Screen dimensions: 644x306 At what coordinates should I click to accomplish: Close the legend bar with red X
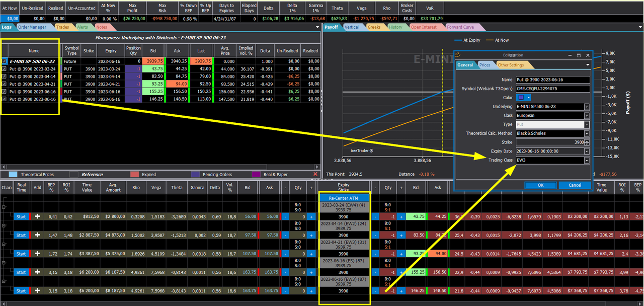pos(315,174)
